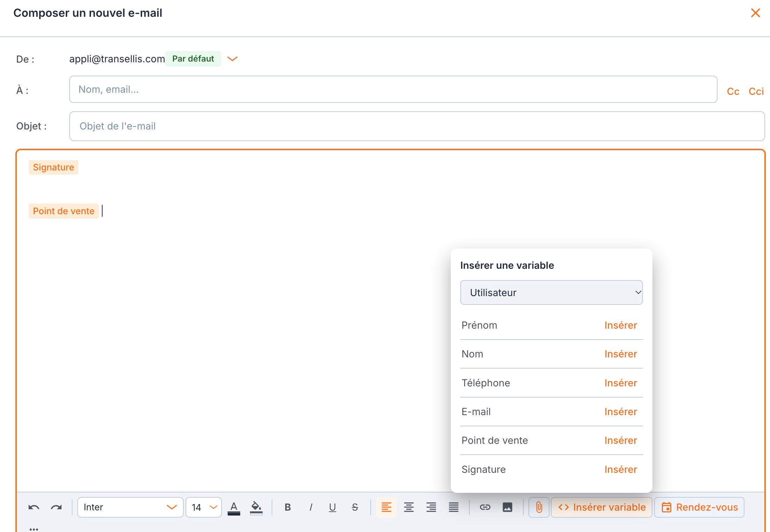
Task: Close the email composer
Action: tap(755, 13)
